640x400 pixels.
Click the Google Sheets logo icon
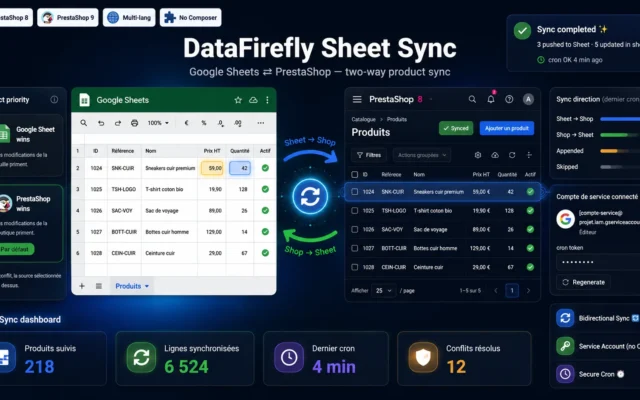[x=84, y=100]
